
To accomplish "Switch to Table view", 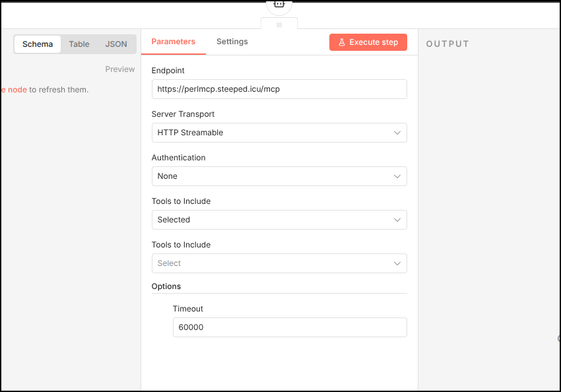I will [x=79, y=44].
